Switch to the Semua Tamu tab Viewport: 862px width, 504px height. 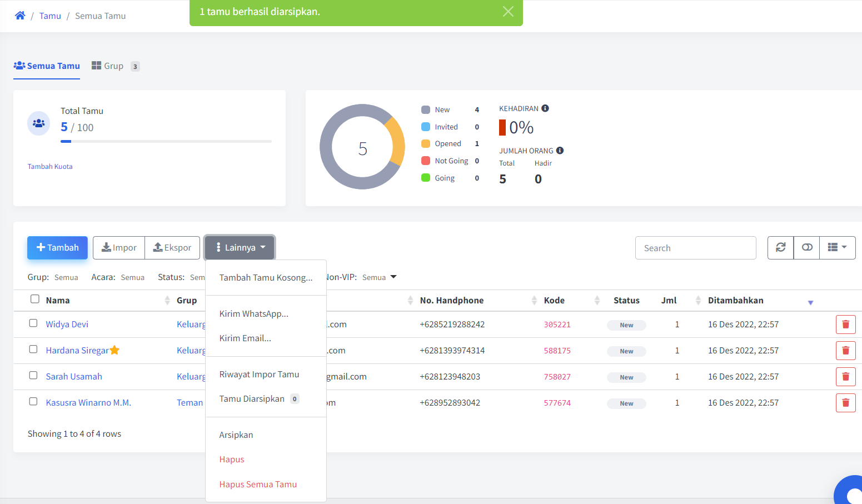coord(47,66)
